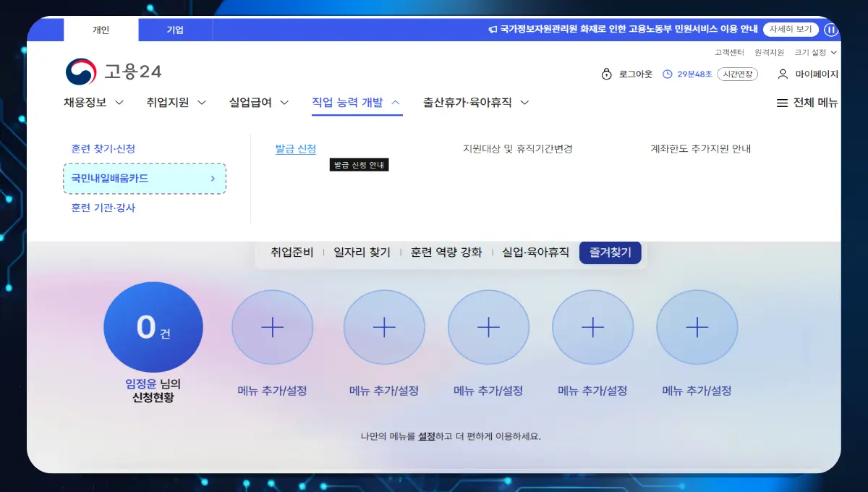Expand the 실업급여 dropdown menu
The width and height of the screenshot is (868, 492).
(259, 103)
